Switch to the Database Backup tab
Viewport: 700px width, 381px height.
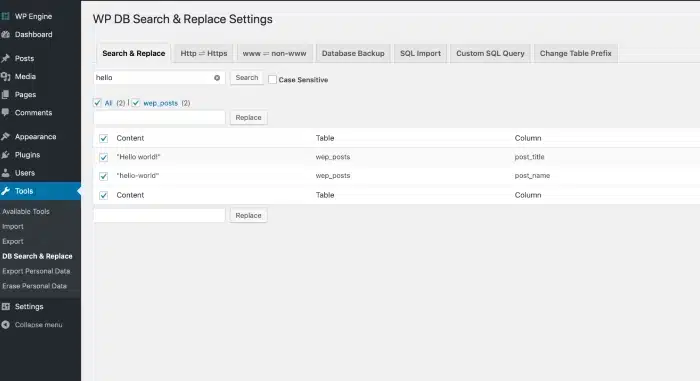click(x=353, y=53)
